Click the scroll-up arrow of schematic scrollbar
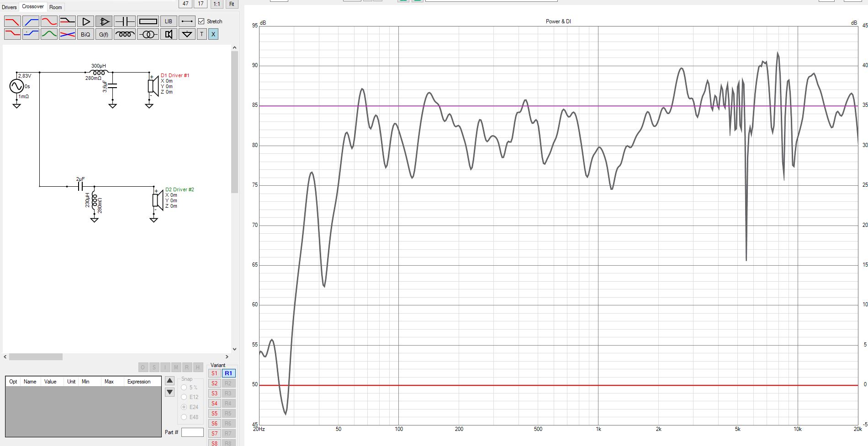 [x=235, y=47]
